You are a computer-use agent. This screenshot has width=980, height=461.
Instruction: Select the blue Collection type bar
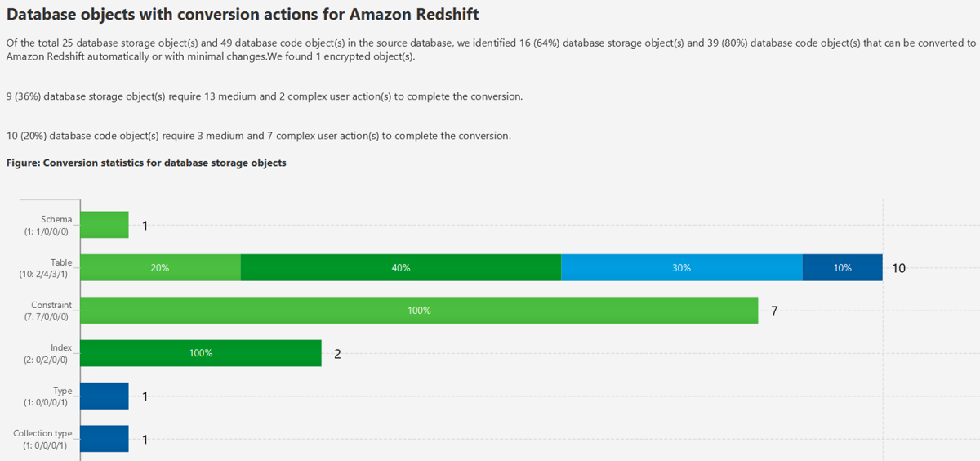tap(105, 439)
